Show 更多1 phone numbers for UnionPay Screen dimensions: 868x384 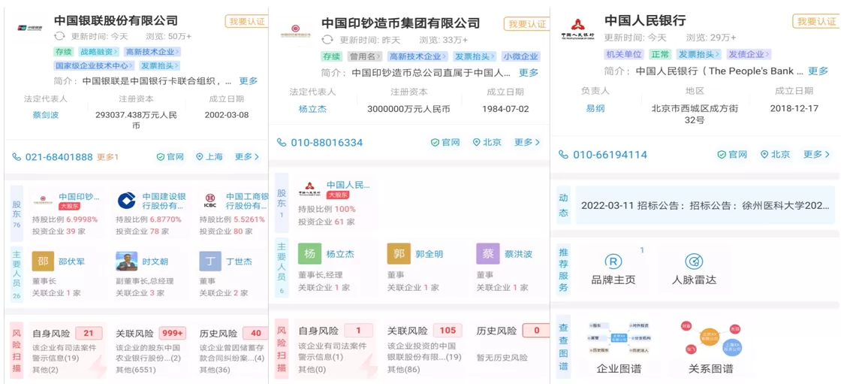(108, 157)
